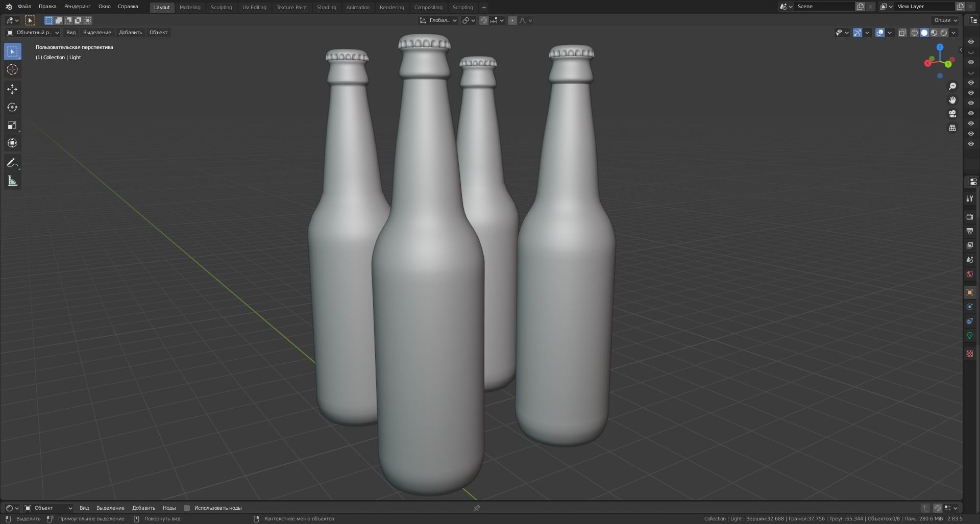Choose the Annotate pencil tool
Screen dimensions: 980x524
tap(12, 163)
